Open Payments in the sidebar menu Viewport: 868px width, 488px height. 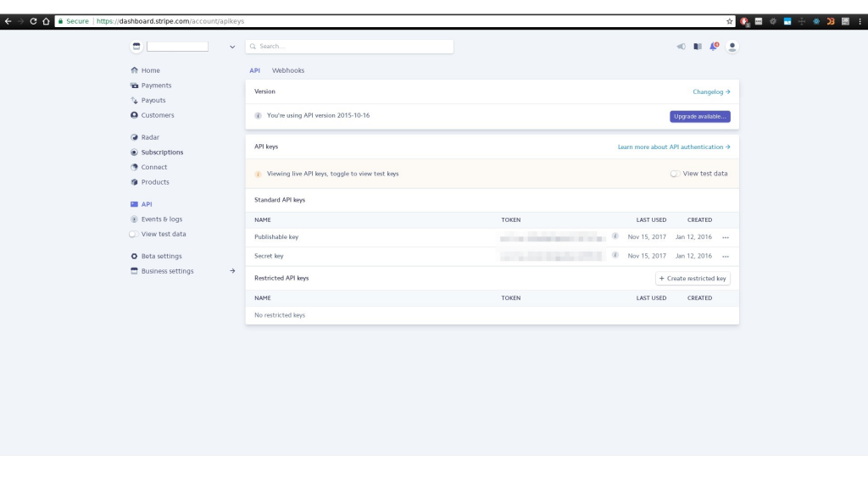click(x=156, y=86)
